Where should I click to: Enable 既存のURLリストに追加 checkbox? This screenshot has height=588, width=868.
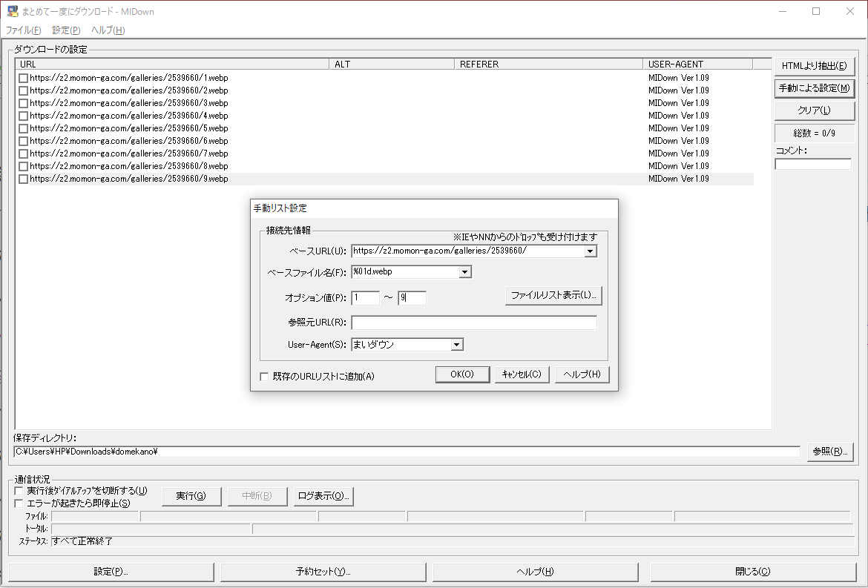click(x=264, y=377)
